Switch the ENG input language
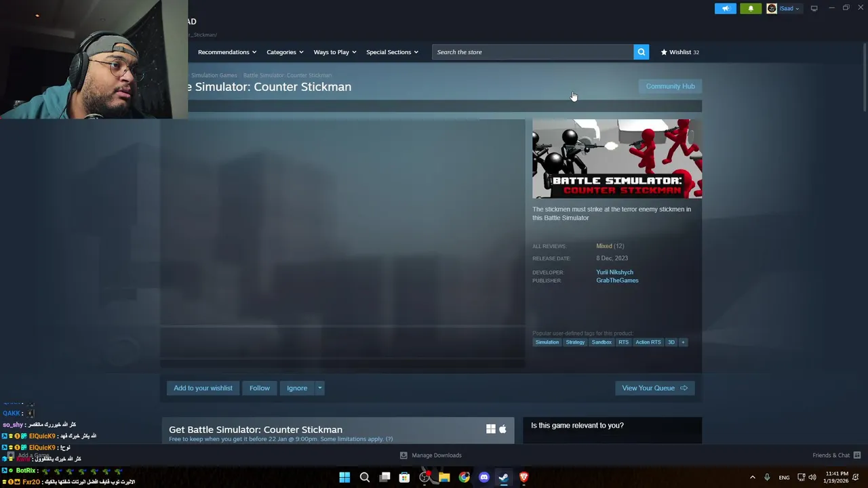The image size is (868, 488). coord(784,477)
